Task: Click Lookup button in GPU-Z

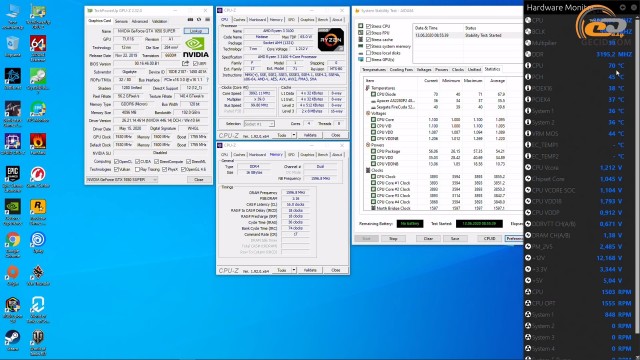Action: (196, 31)
